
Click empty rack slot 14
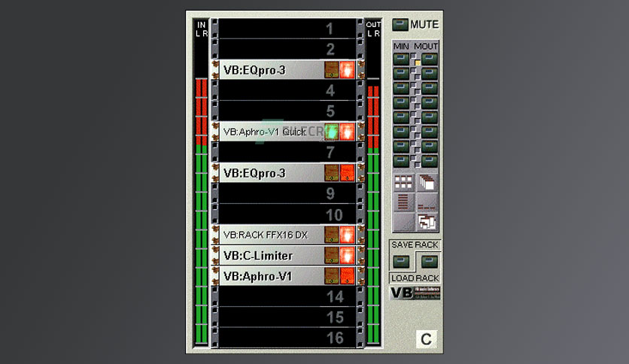click(x=287, y=296)
